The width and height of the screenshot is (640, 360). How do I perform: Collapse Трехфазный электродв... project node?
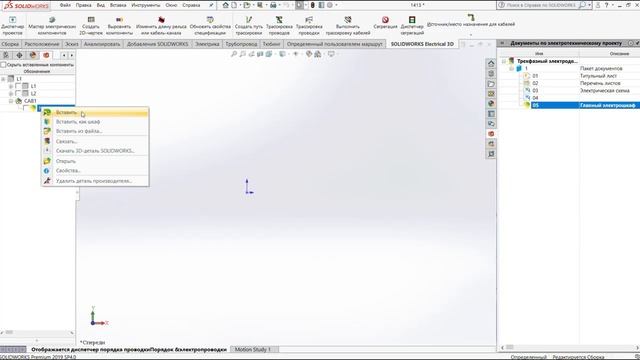coord(504,61)
